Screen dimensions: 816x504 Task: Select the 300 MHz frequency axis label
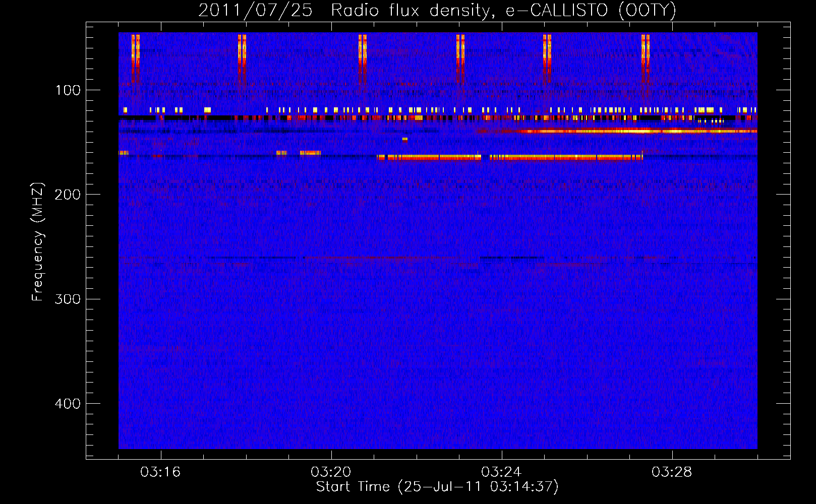pyautogui.click(x=68, y=299)
